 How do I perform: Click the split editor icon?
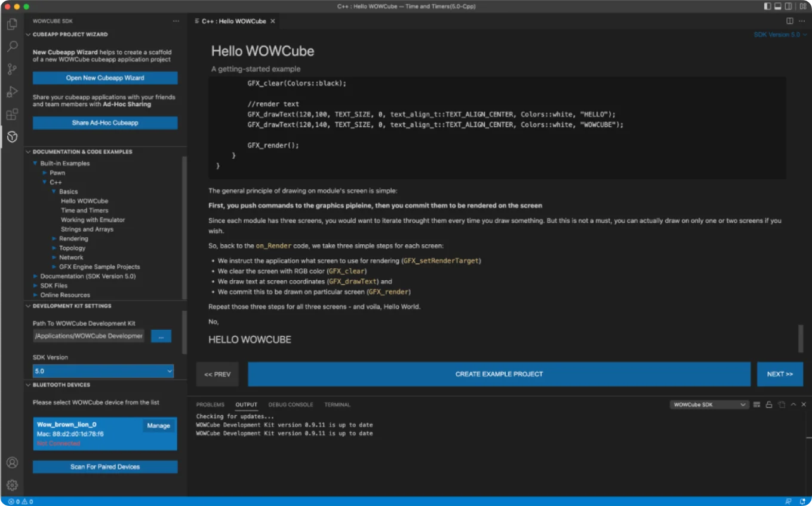[789, 21]
